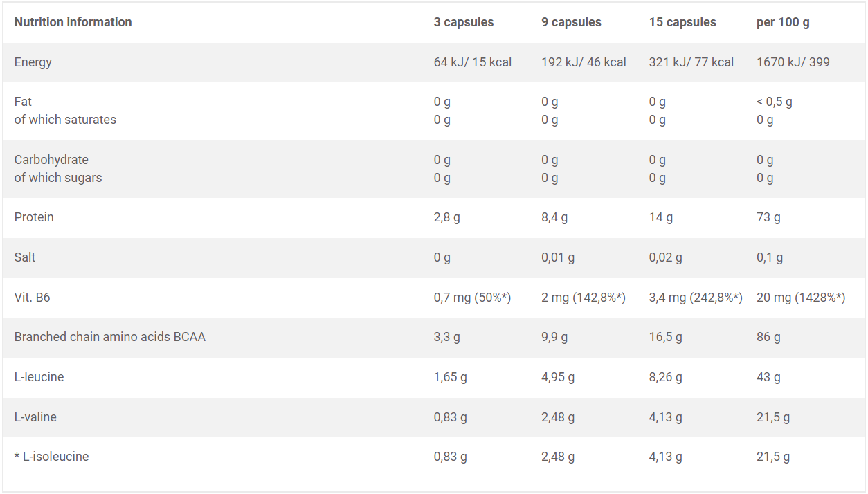Screen dimensions: 868x494
Task: Select the 'Energy' row label
Action: [x=33, y=62]
